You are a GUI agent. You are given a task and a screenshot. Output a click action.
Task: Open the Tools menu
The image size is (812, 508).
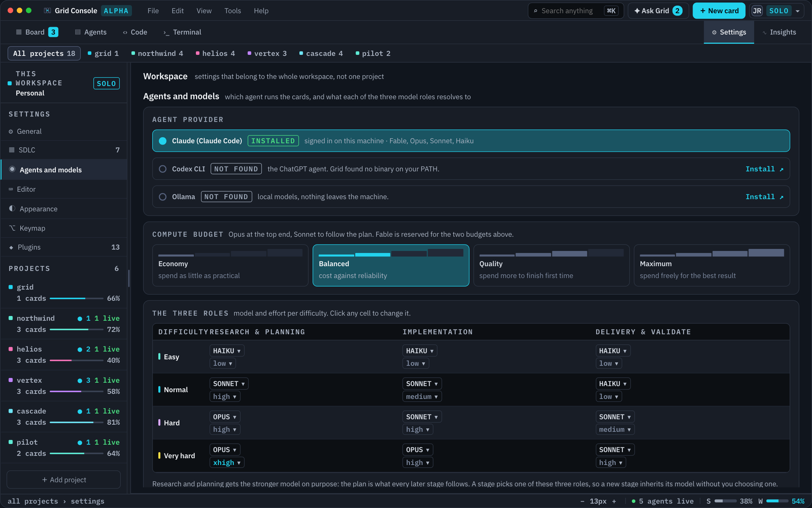[x=233, y=11]
